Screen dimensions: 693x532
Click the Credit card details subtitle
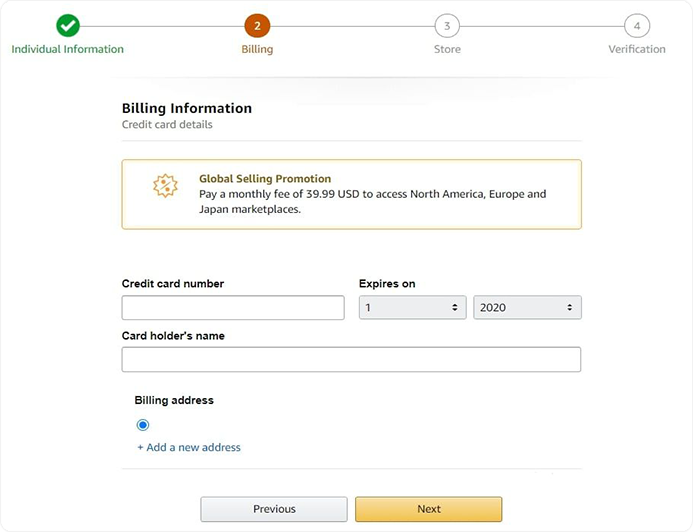pos(167,125)
